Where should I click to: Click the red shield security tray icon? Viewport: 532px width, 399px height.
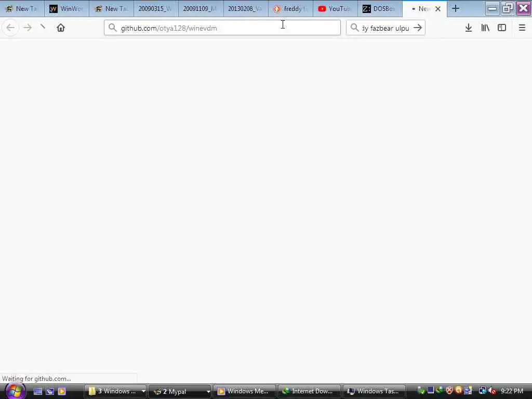(449, 391)
